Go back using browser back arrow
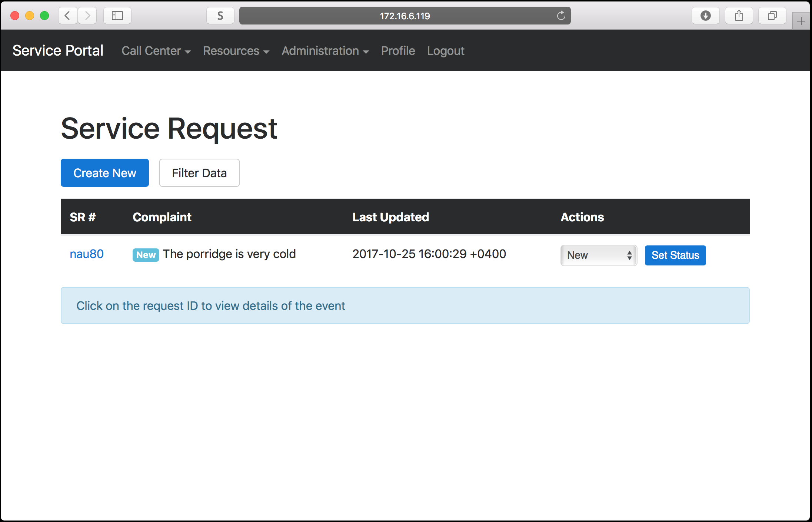 pos(67,16)
